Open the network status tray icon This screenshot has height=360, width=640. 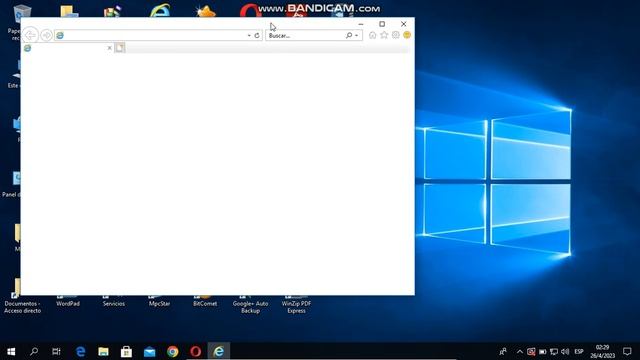pos(554,351)
